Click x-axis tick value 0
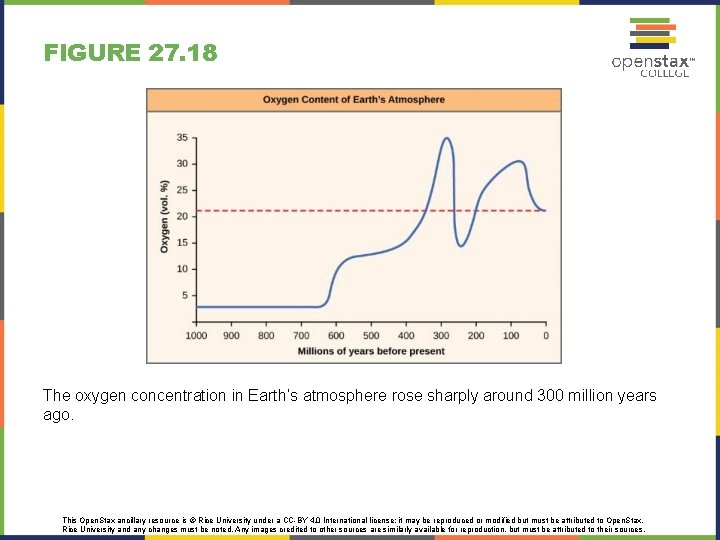720x540 pixels. 546,336
